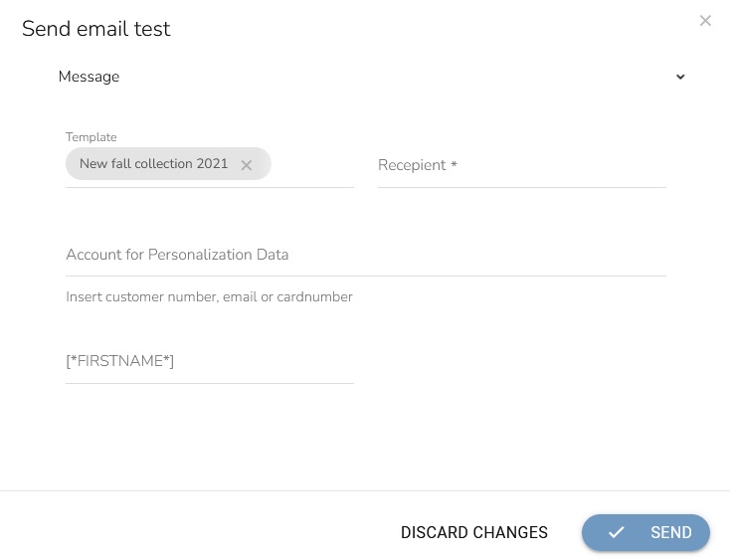
Task: Expand the Message section chevron arrow
Action: coord(680,78)
